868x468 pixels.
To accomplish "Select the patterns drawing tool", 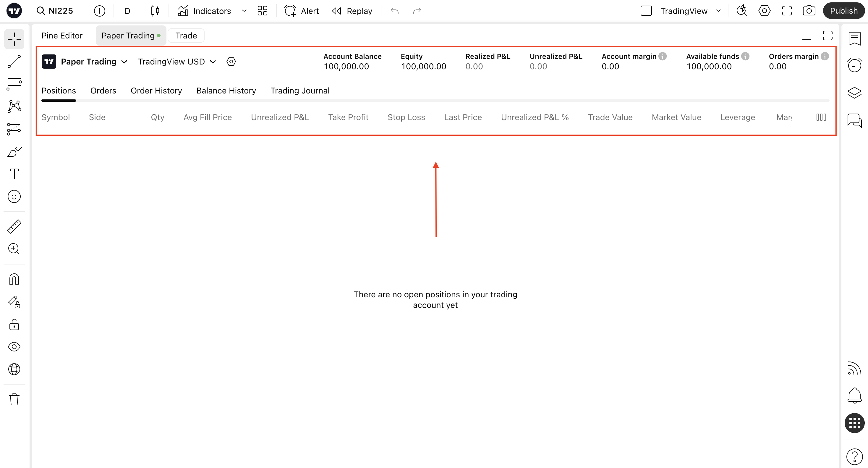I will (14, 106).
